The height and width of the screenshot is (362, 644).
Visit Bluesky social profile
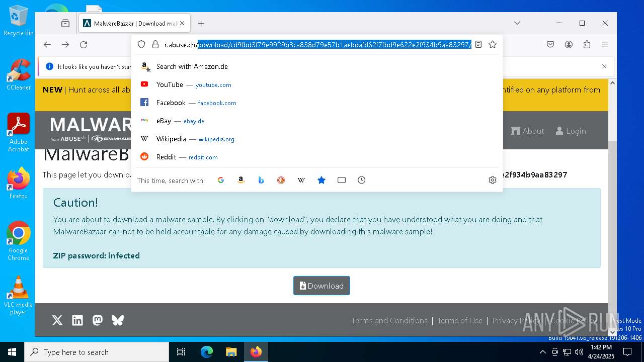(x=118, y=320)
